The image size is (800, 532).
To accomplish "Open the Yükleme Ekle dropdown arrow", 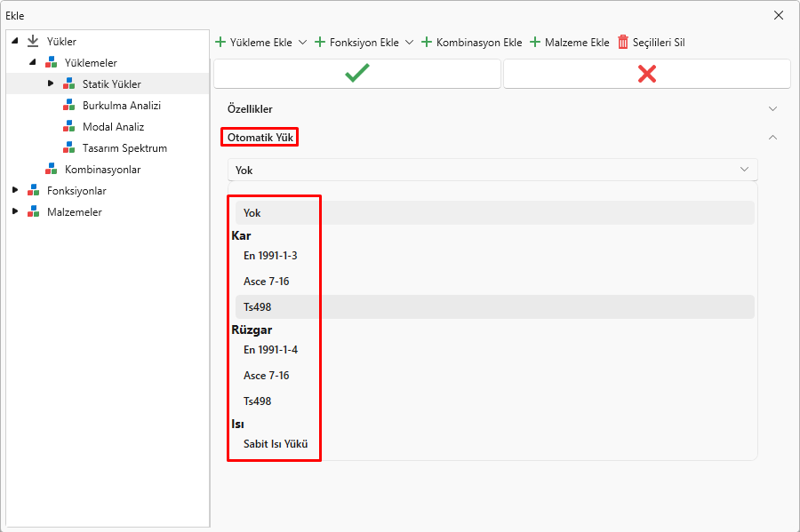I will [302, 42].
